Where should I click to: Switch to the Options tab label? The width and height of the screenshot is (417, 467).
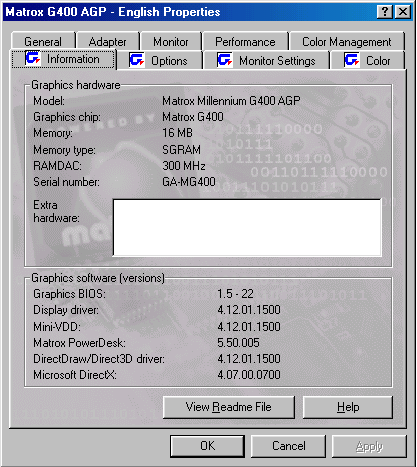click(169, 61)
